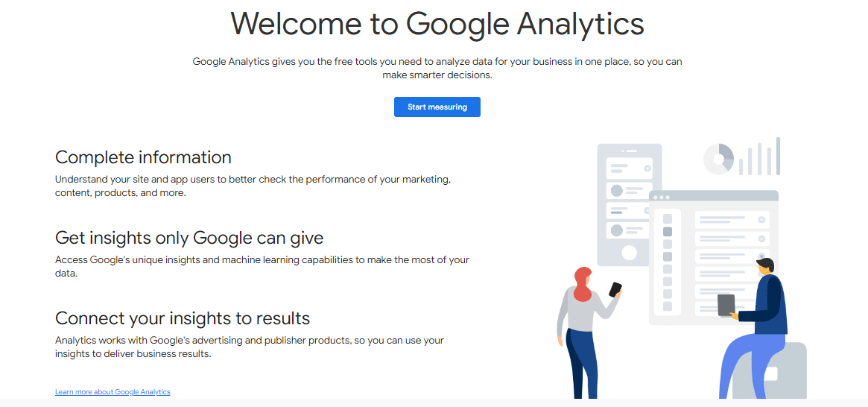Click the smartphone mockup illustration
868x407 pixels.
coord(630,204)
